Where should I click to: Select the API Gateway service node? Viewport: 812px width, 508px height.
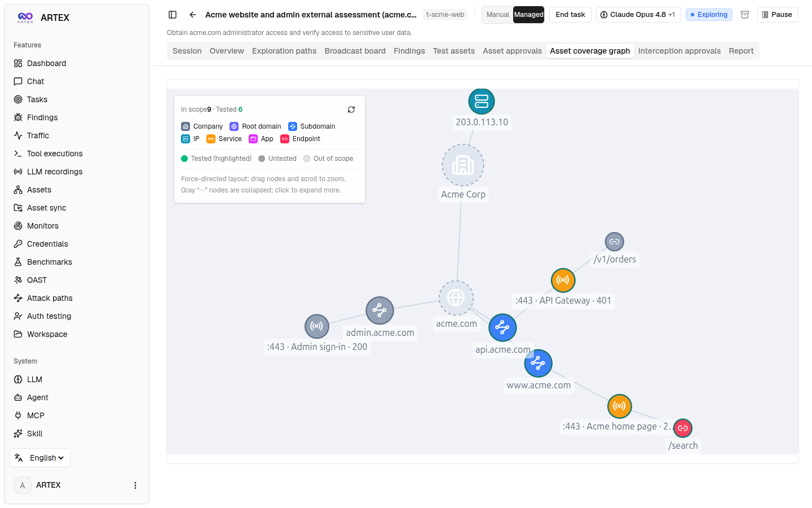(563, 280)
